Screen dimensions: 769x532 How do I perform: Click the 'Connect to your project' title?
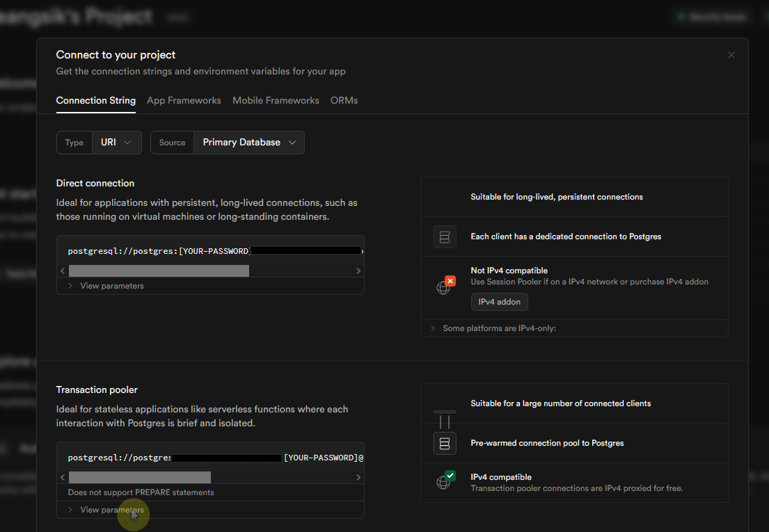pyautogui.click(x=116, y=55)
